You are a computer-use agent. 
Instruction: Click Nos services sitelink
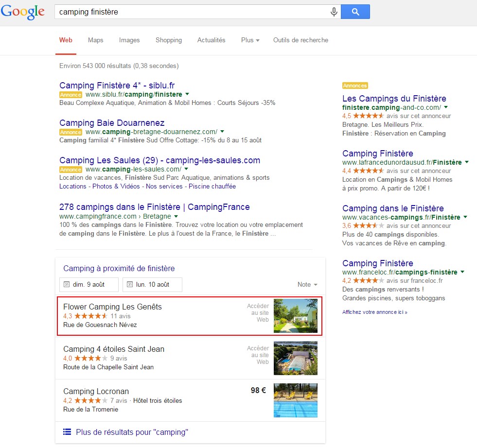pyautogui.click(x=164, y=186)
